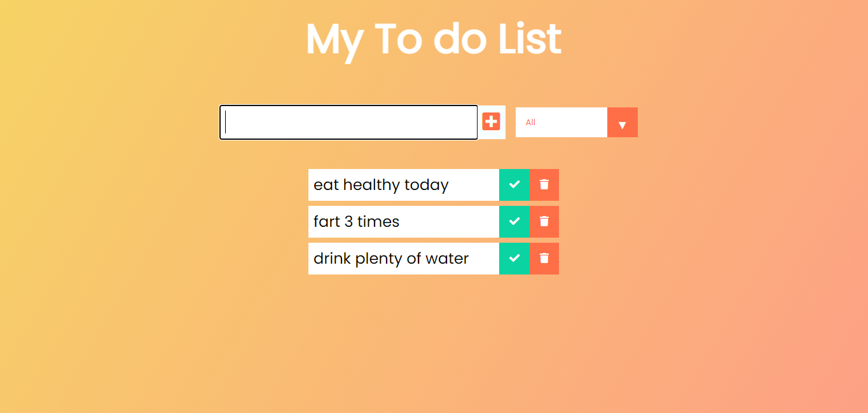Click the white triangle icon on the filter
Image resolution: width=868 pixels, height=413 pixels.
(623, 125)
